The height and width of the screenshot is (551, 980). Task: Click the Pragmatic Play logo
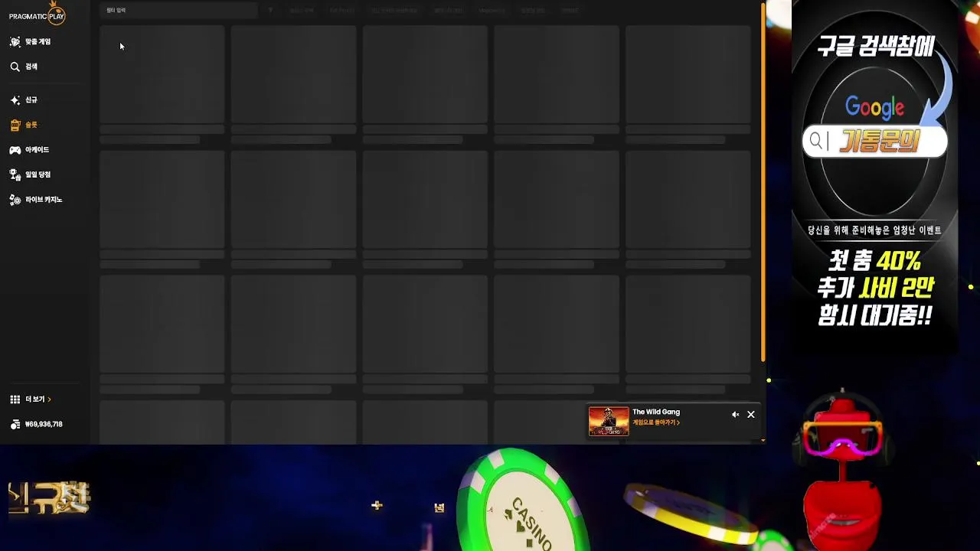click(37, 13)
